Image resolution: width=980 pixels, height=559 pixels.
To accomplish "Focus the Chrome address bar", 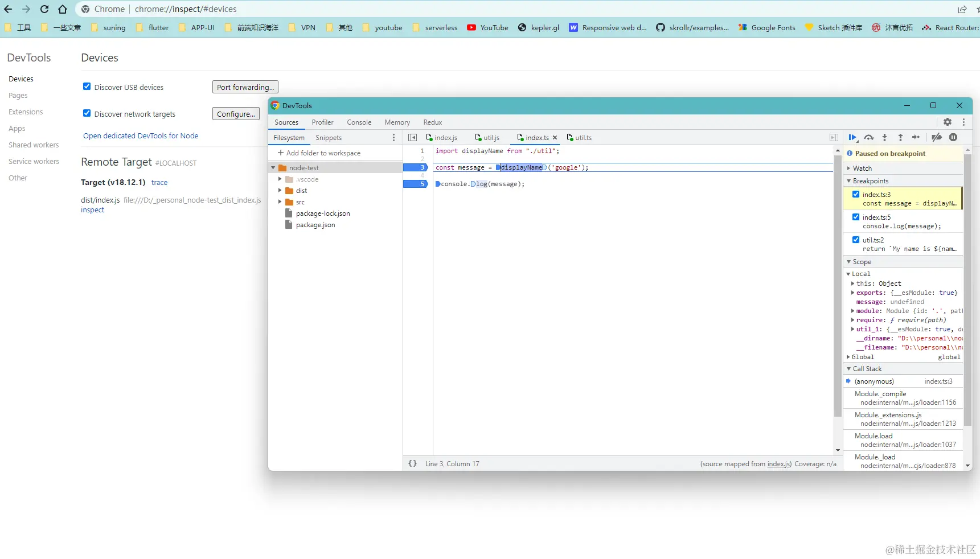I will (x=512, y=9).
